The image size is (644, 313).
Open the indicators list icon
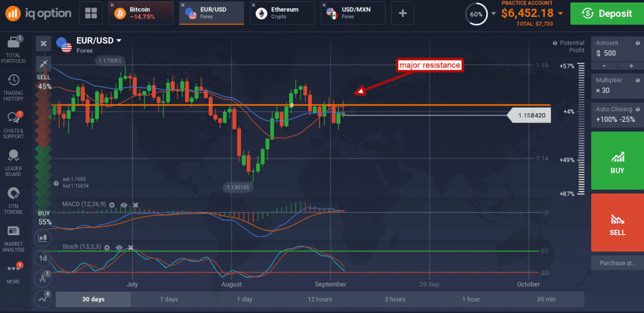pos(43,299)
